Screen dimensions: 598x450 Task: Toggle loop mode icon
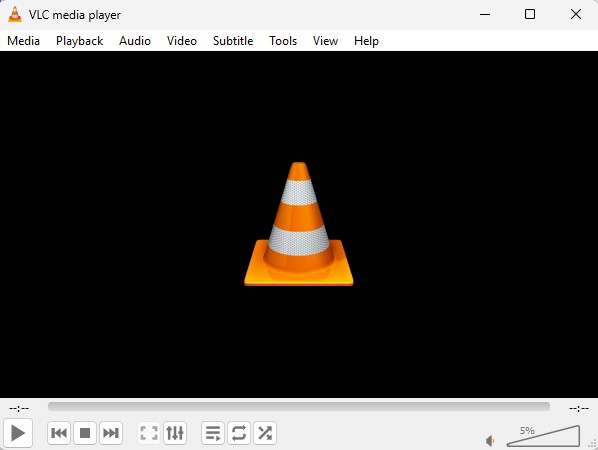[x=239, y=433]
